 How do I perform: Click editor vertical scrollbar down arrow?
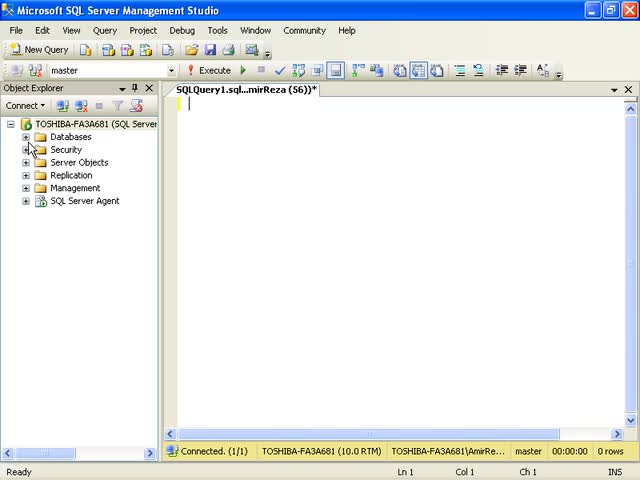(631, 420)
